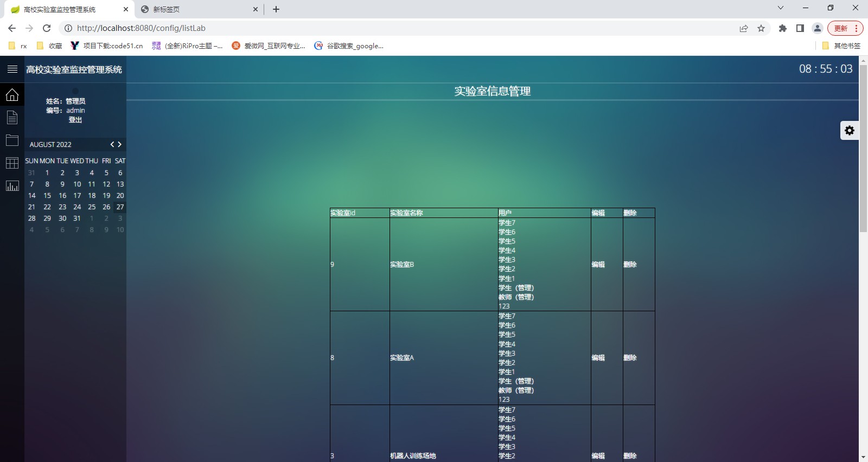Viewport: 868px width, 462px height.
Task: Click AUGUST 2022 calendar title
Action: click(x=50, y=145)
